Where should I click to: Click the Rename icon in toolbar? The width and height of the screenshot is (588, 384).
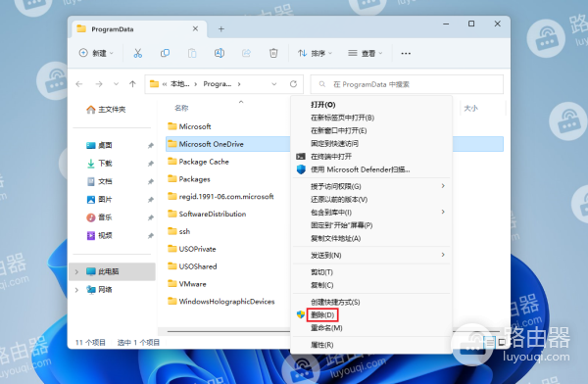(219, 53)
